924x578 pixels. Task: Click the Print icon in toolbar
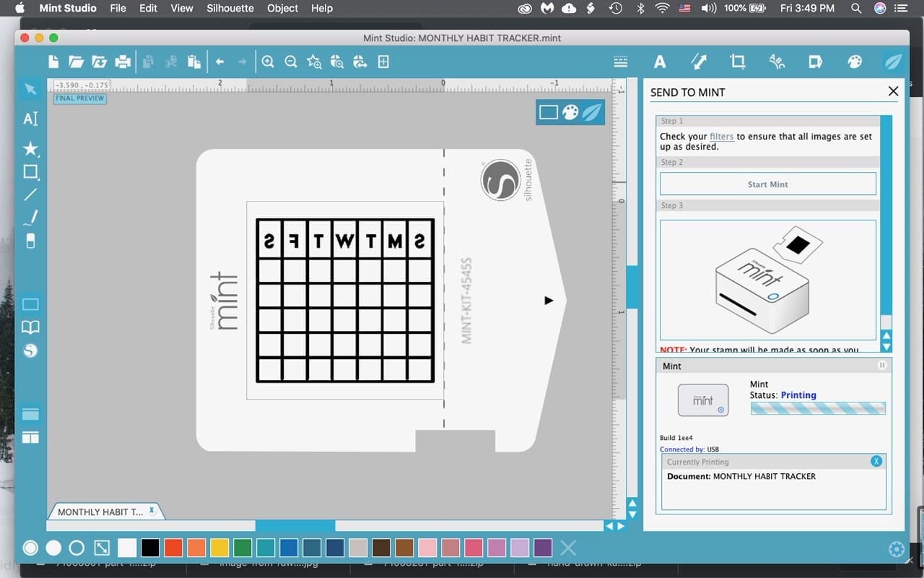point(123,62)
